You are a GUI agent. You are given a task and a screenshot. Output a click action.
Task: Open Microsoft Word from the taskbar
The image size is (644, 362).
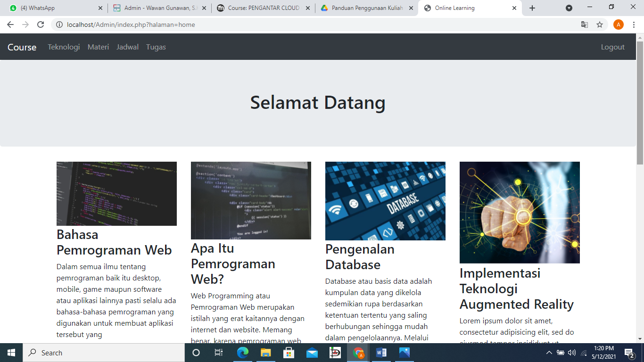click(381, 353)
